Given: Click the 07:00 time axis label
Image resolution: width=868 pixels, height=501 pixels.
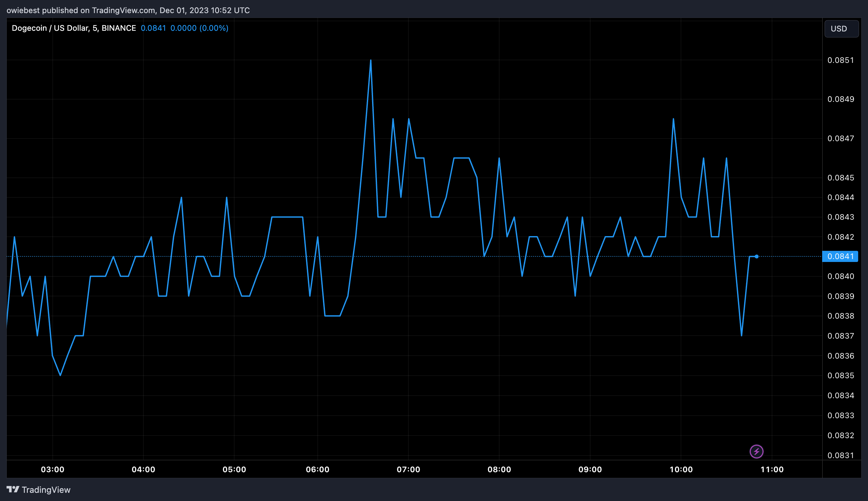Looking at the screenshot, I should click(408, 469).
